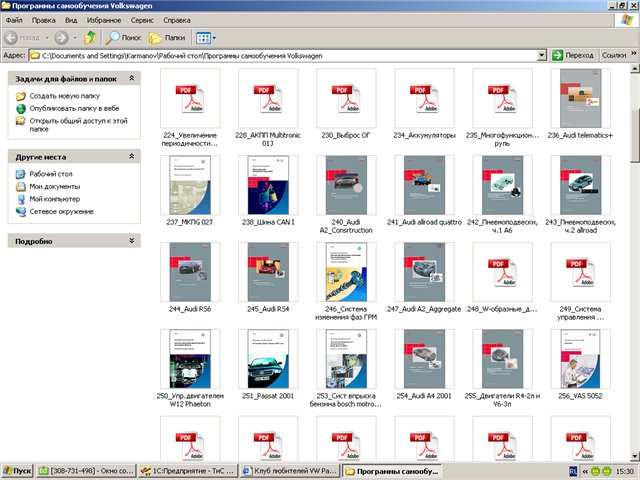This screenshot has height=480, width=640.
Task: Open the Ссылки links toolbar
Action: (614, 55)
